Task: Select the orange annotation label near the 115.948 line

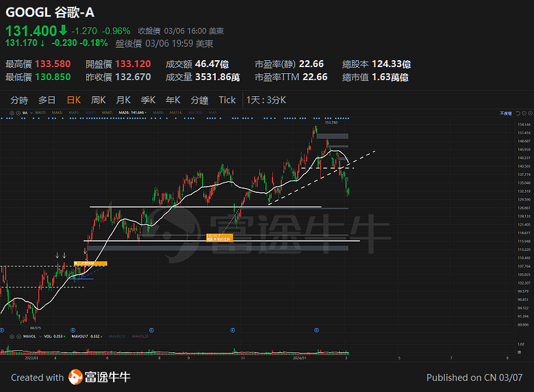Action: pos(219,237)
